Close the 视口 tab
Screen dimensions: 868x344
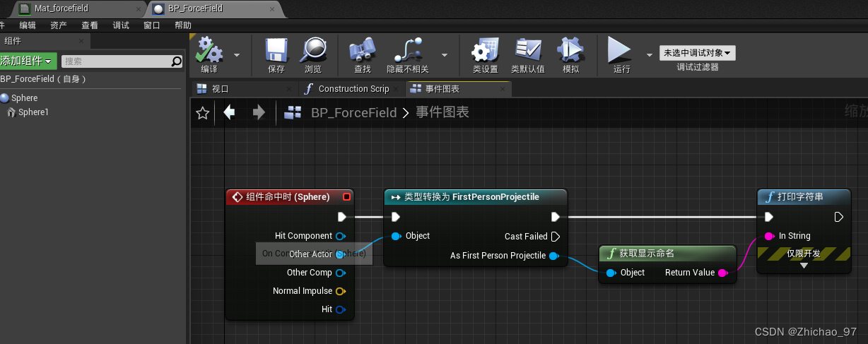pyautogui.click(x=288, y=89)
